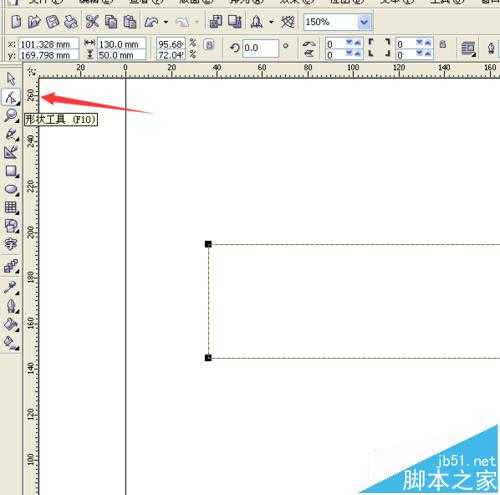Open the 150% zoom level dropdown

tap(364, 22)
